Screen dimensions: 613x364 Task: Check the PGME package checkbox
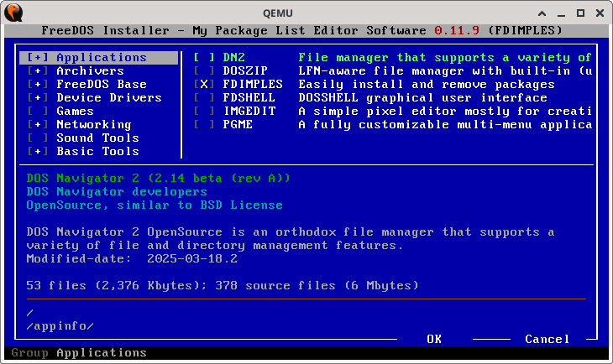[204, 124]
